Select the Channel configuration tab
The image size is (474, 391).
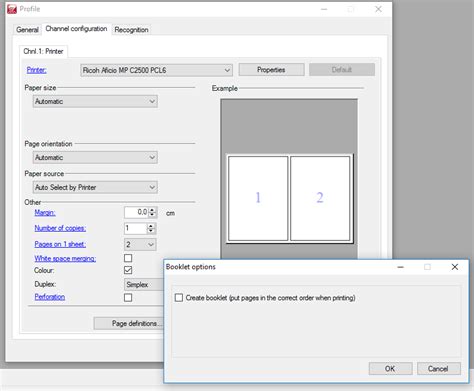76,29
